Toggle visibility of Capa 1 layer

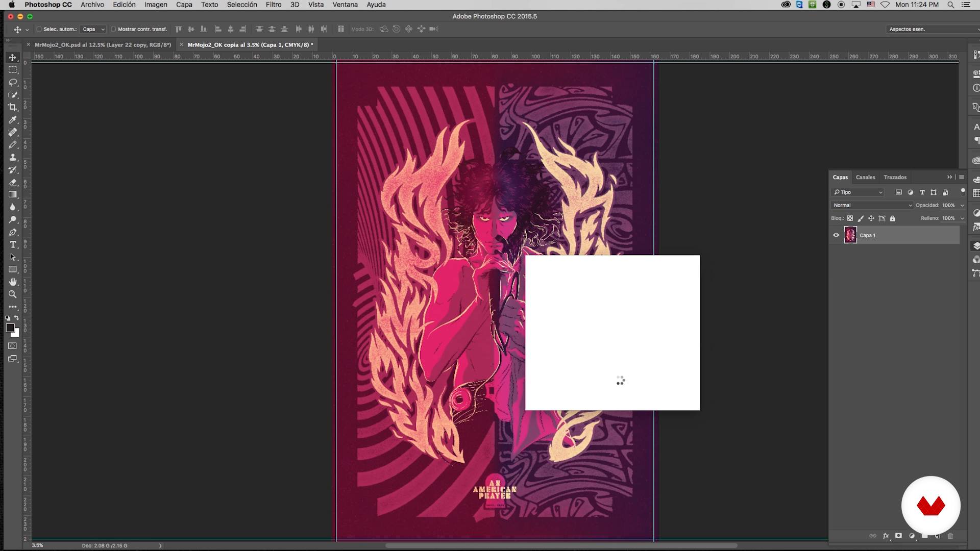click(836, 235)
